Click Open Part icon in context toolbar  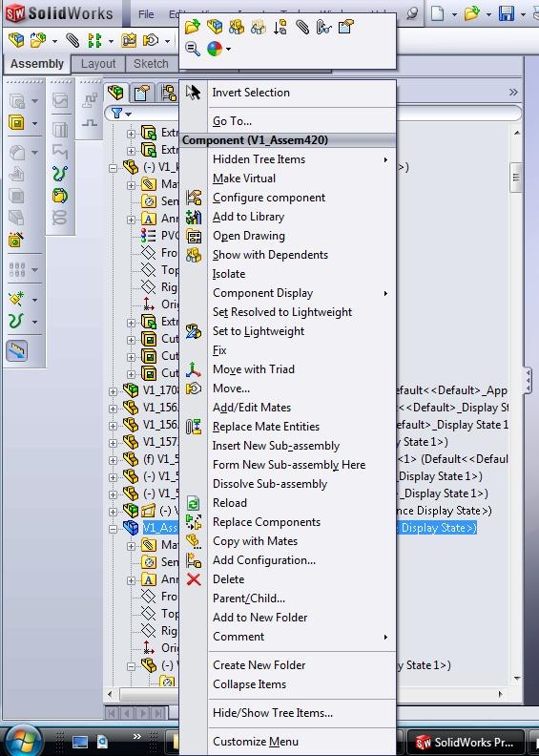click(x=192, y=27)
